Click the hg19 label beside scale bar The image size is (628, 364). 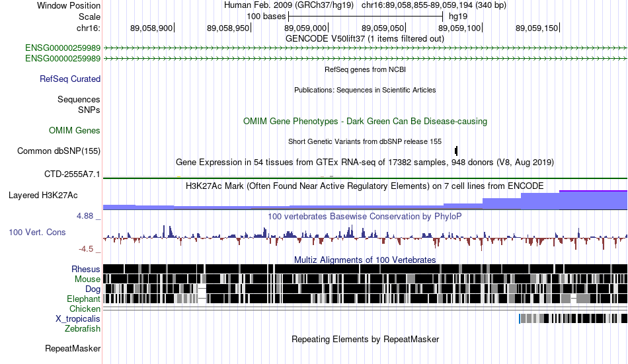pyautogui.click(x=458, y=17)
